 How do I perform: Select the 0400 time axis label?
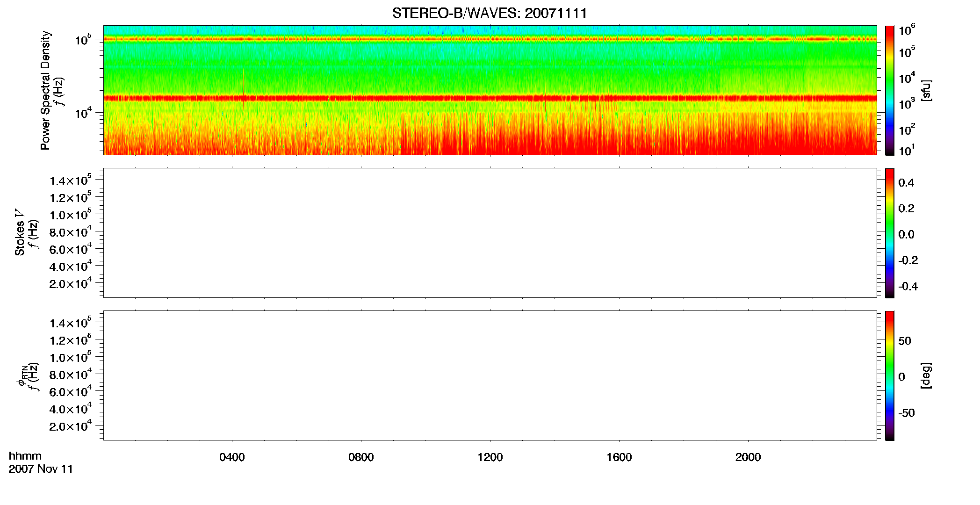click(232, 457)
